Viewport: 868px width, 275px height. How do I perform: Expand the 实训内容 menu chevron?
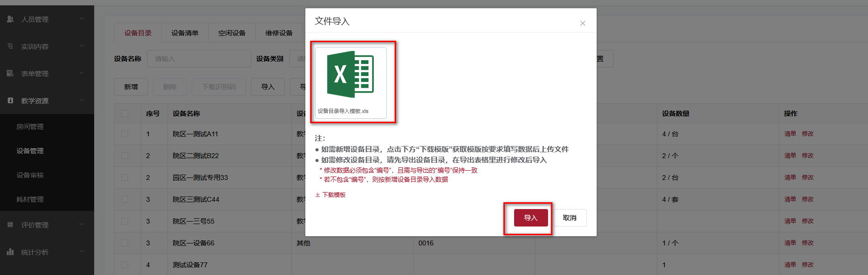point(82,46)
